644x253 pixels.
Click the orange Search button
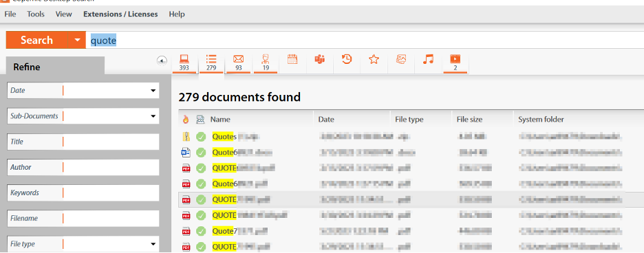(37, 41)
